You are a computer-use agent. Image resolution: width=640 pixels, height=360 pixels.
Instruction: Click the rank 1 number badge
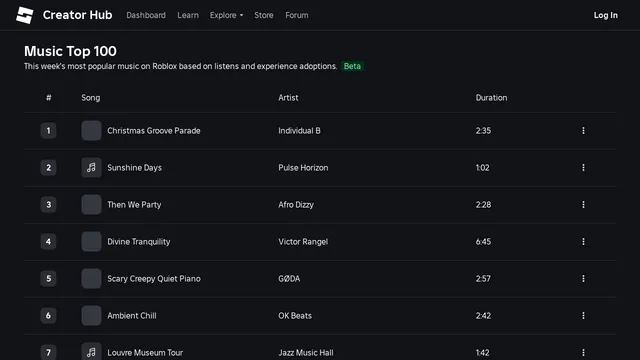click(48, 131)
